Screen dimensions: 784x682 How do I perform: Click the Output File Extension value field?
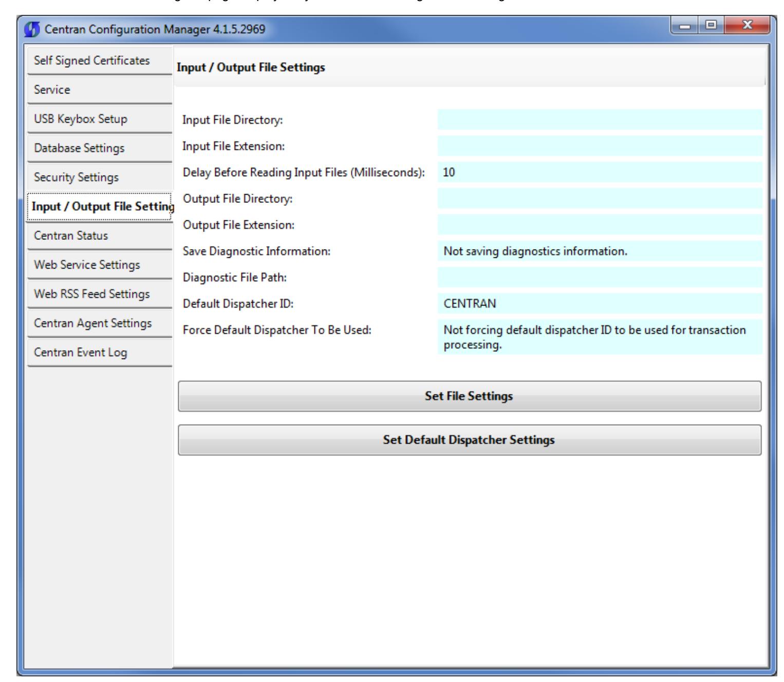(x=600, y=225)
